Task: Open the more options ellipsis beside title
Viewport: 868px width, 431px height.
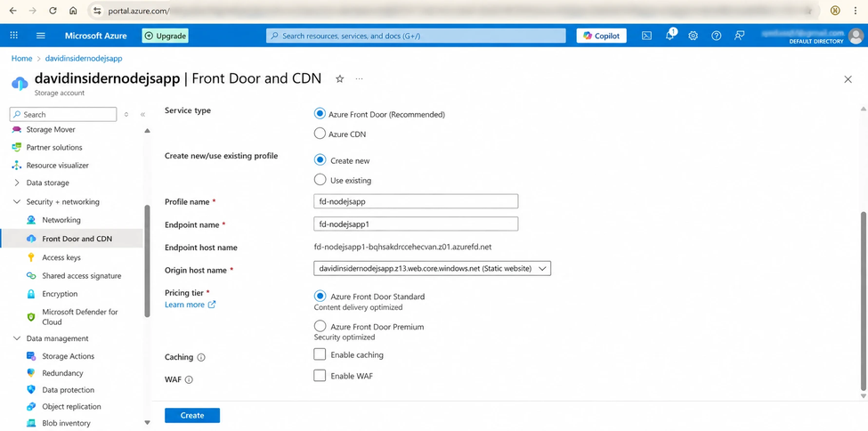Action: click(x=360, y=79)
